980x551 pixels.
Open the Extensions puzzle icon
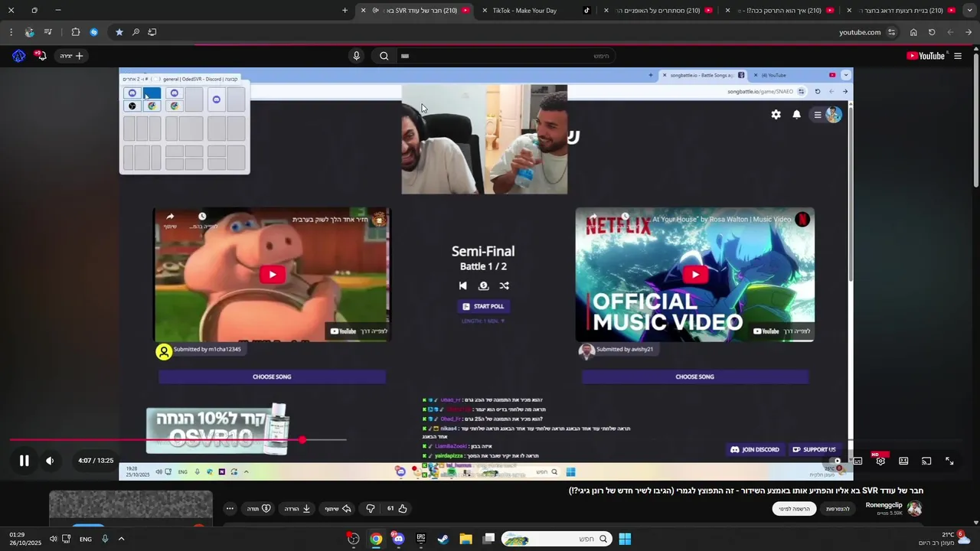pos(75,32)
